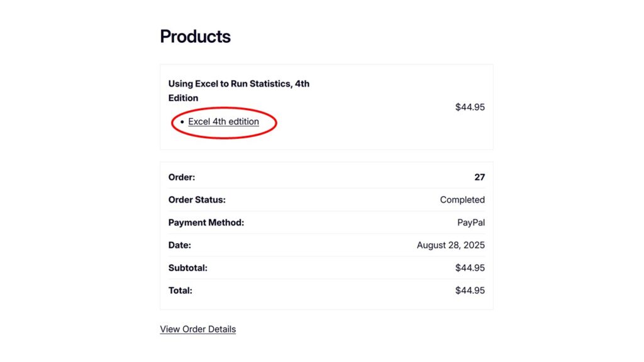
Task: Click the "Total:" row label
Action: [x=180, y=290]
